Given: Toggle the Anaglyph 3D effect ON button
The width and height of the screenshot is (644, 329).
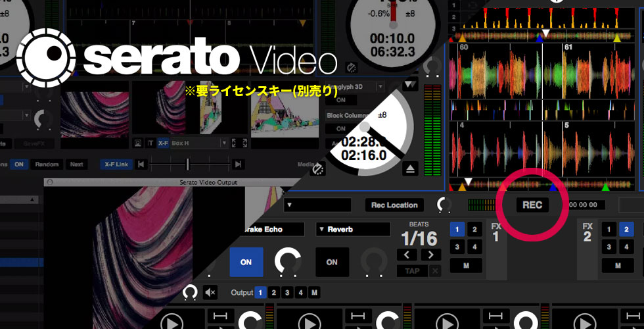Looking at the screenshot, I should [x=341, y=100].
